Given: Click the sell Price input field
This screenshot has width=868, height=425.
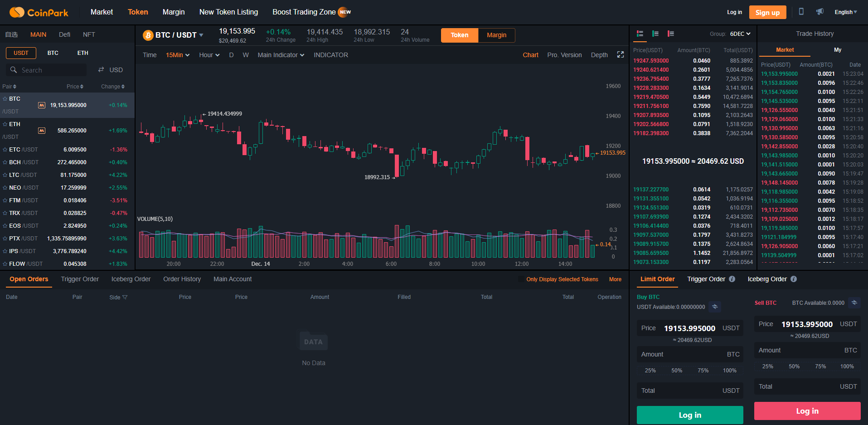Looking at the screenshot, I should tap(807, 324).
